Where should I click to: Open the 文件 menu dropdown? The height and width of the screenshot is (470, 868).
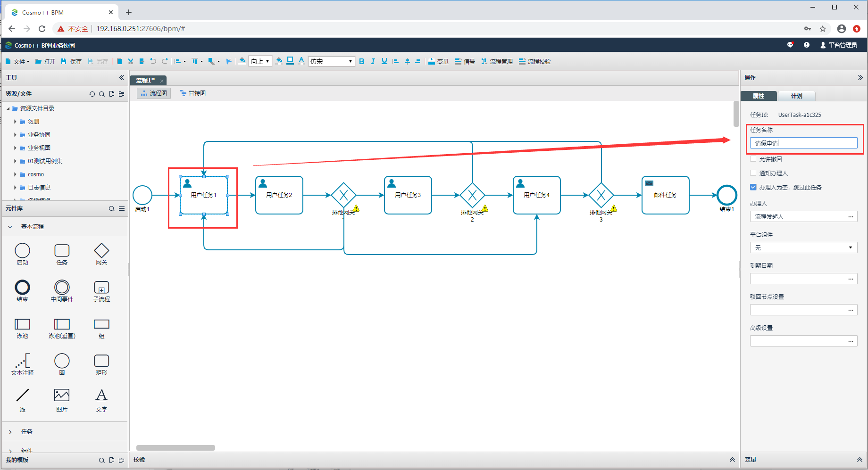pos(17,61)
